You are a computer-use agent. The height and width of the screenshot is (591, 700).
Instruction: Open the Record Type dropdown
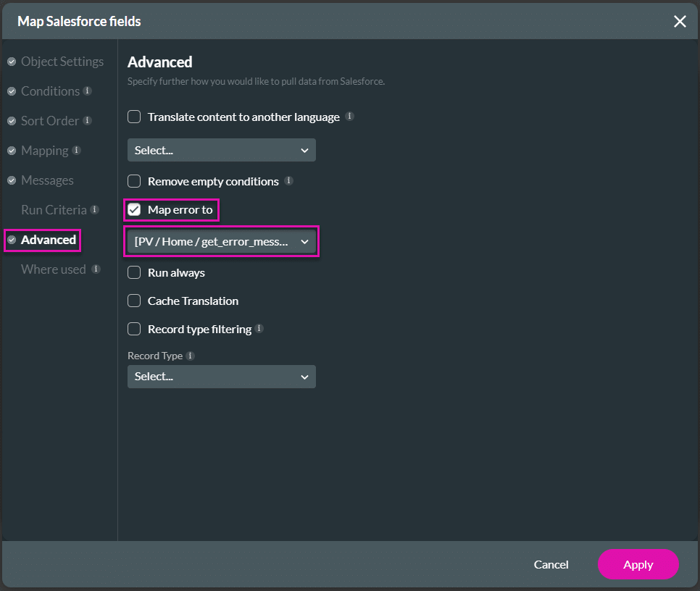221,377
